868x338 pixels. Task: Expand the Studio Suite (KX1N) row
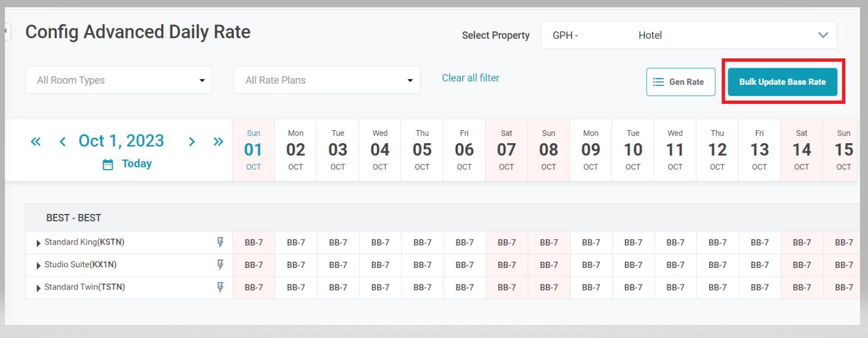point(39,265)
